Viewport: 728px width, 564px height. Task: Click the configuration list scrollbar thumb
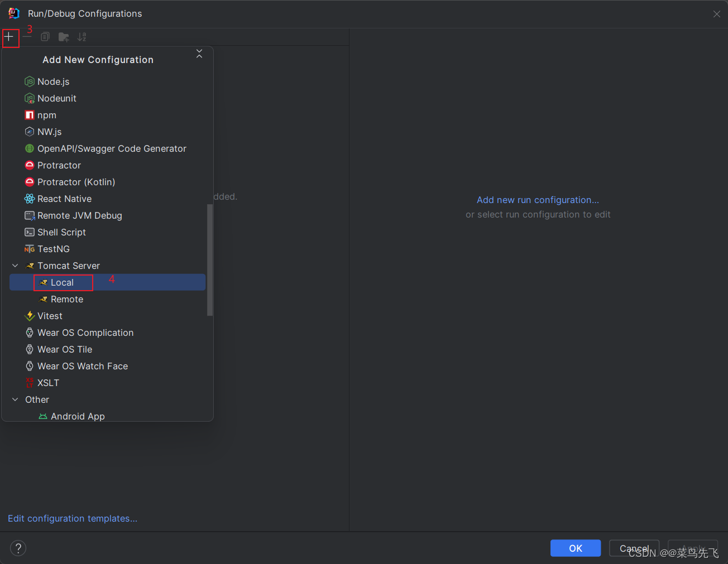[210, 260]
